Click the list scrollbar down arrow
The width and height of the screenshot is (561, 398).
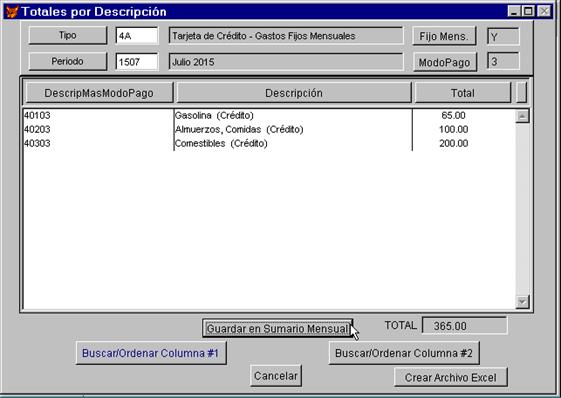(522, 302)
